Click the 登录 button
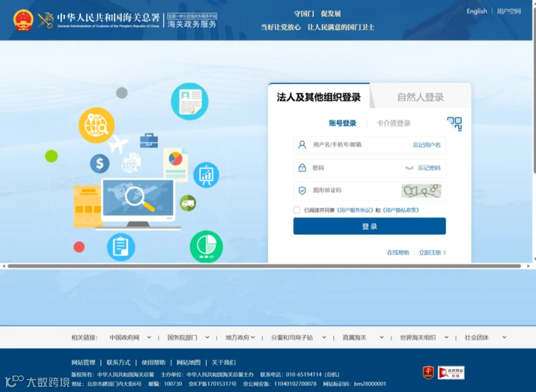Viewport: 536px width, 392px height. [369, 226]
